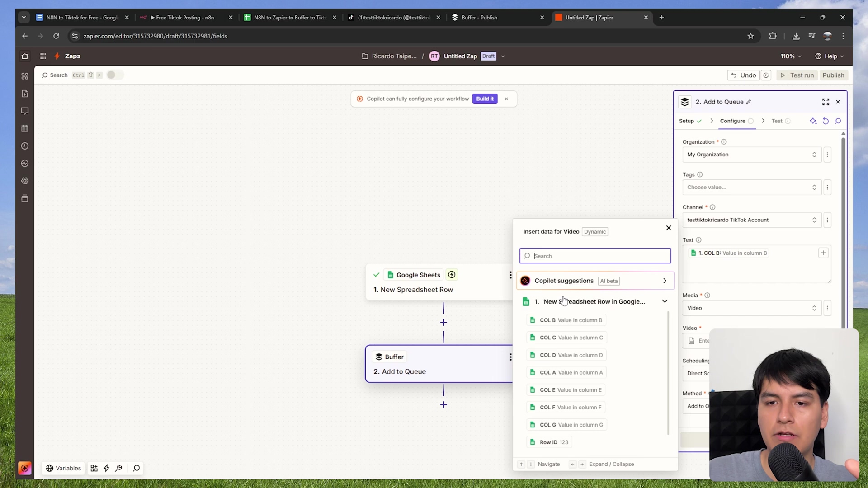Click the Publish button
The image size is (868, 488).
(833, 75)
